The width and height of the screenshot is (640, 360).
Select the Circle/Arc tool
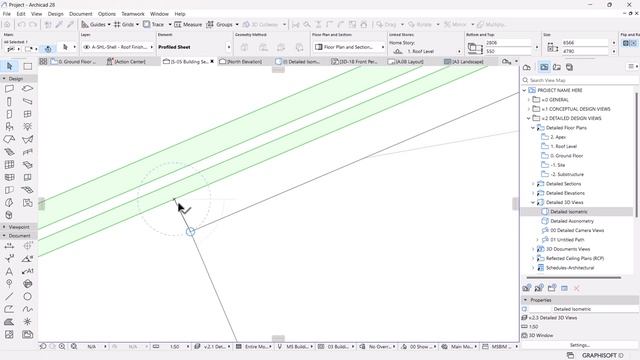27,296
